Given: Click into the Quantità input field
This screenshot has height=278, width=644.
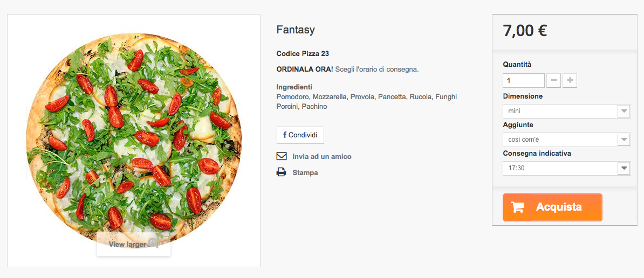Looking at the screenshot, I should (x=523, y=81).
